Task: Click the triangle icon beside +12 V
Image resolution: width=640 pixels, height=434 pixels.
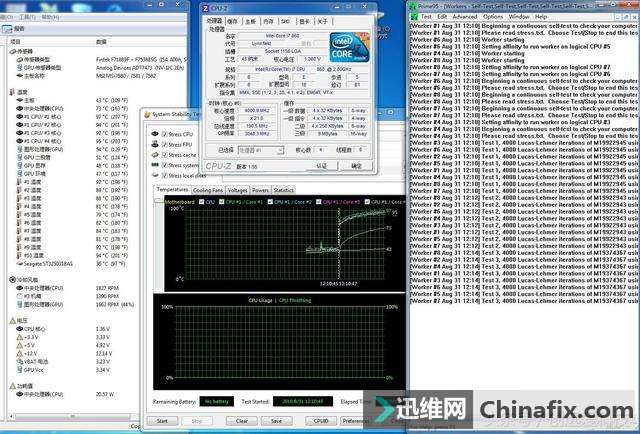Action: (20, 354)
